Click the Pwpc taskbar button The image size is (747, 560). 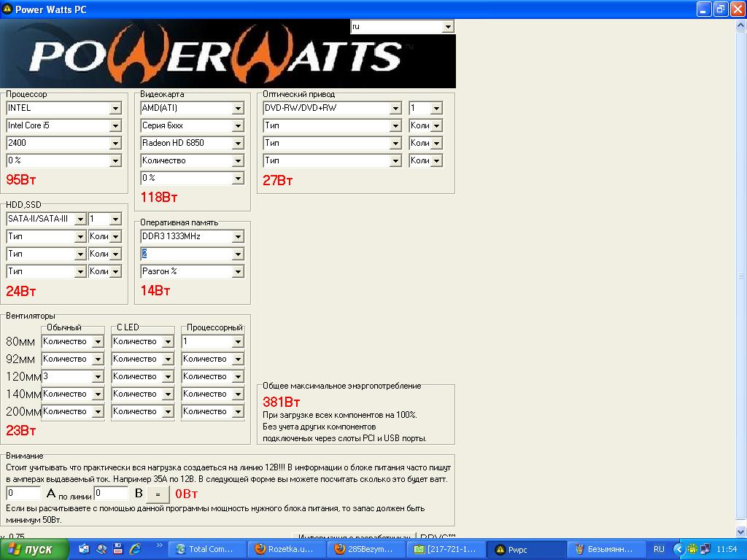pos(527,550)
